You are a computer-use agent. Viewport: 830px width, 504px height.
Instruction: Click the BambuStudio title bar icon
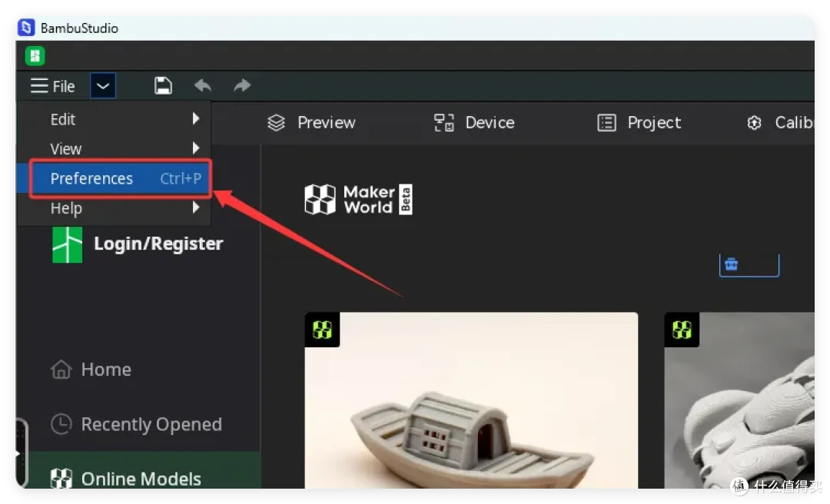pos(26,28)
